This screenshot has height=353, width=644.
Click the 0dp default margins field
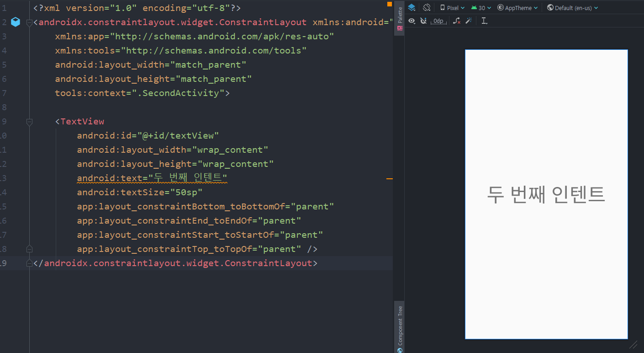point(438,21)
